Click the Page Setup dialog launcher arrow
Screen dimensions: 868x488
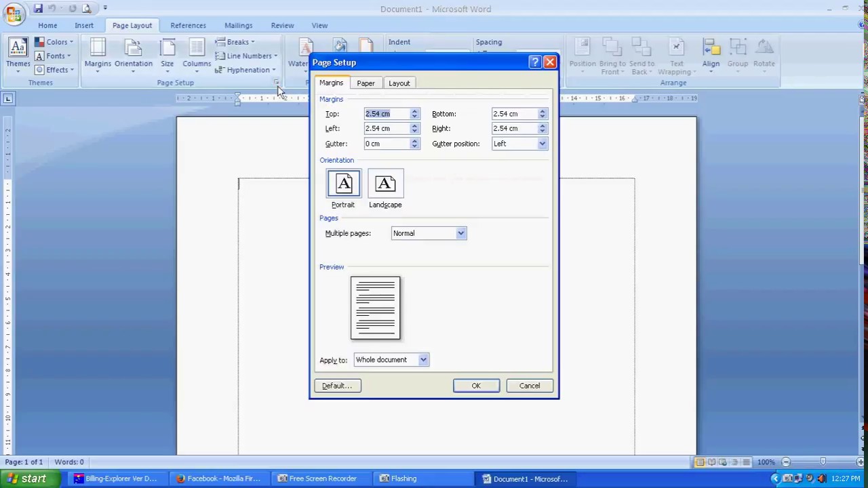tap(276, 83)
